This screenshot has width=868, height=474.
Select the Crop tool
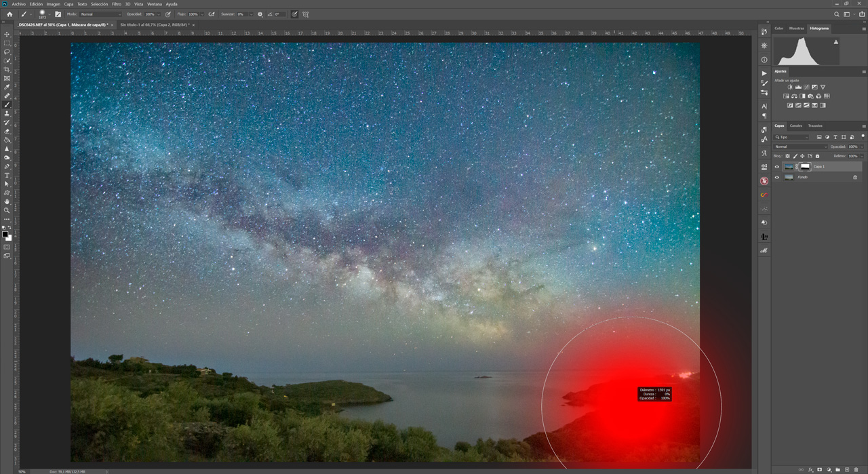tap(5, 70)
